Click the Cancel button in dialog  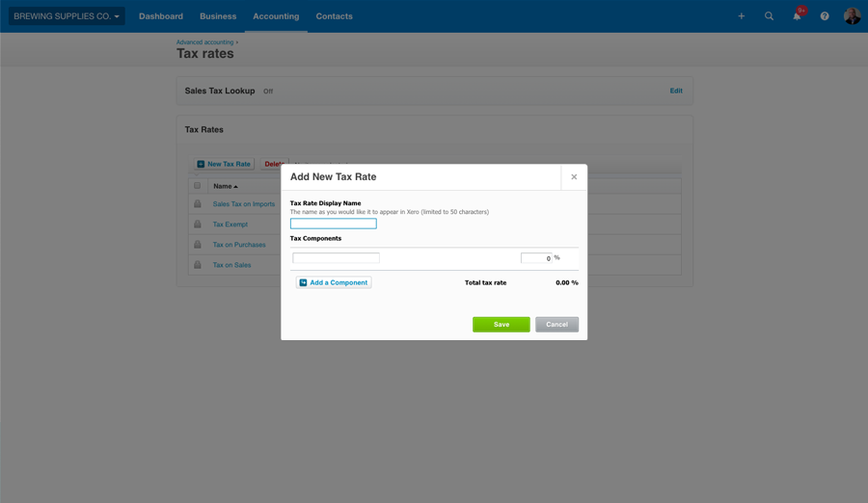point(556,325)
